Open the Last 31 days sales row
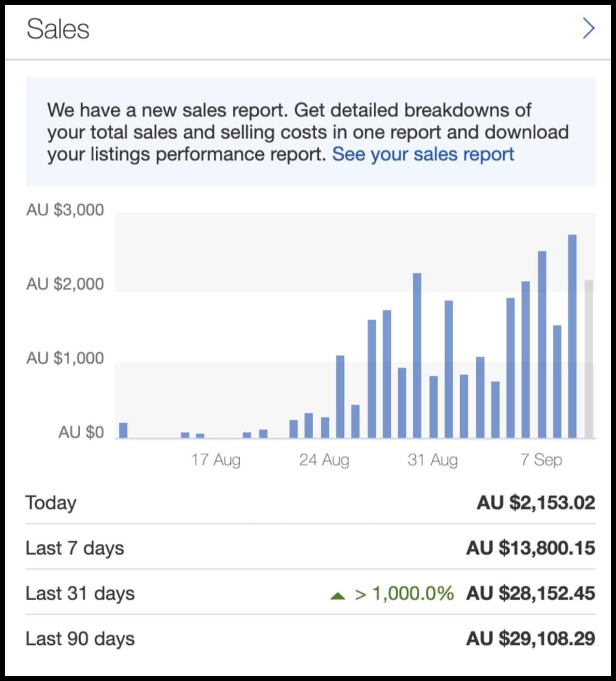This screenshot has height=681, width=616. coord(310,593)
